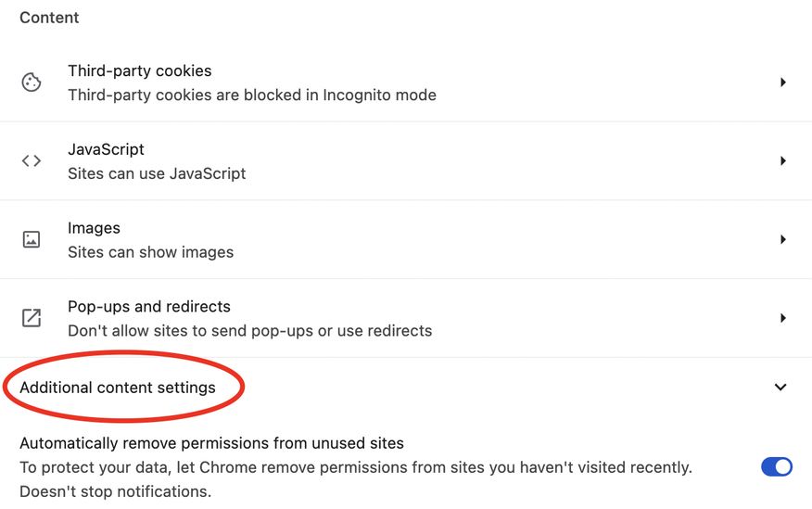Screen dimensions: 812x509
Task: Click the Images picture icon
Action: coord(32,239)
